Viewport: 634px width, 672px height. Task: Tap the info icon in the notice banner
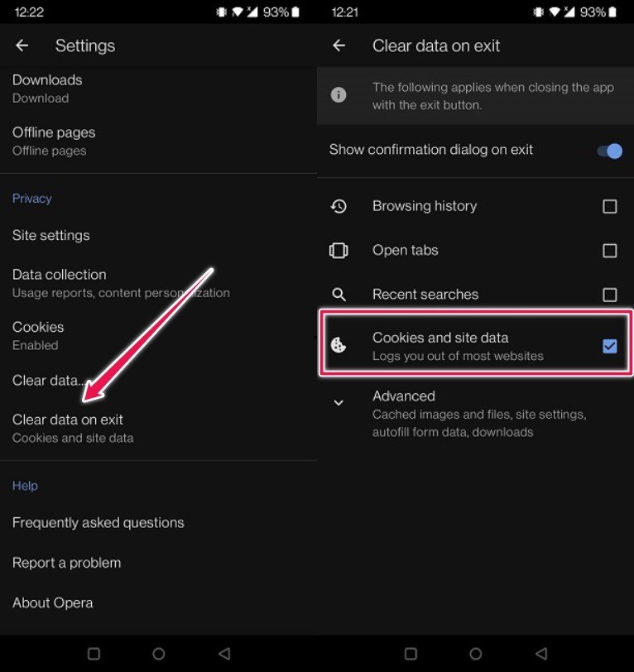coord(339,94)
